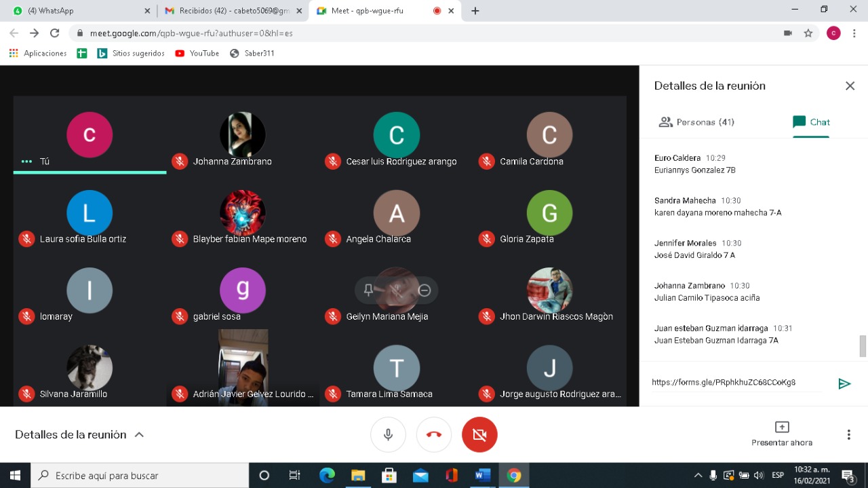
Task: Open the YouTube bookmark
Action: (197, 53)
